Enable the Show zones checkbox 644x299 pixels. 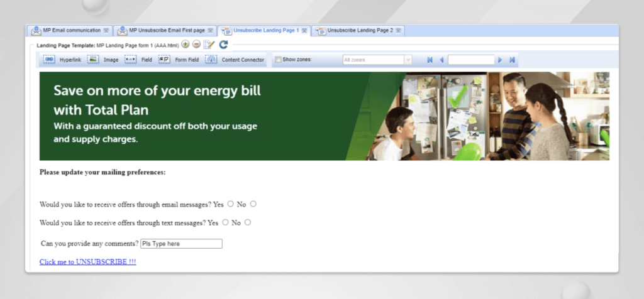278,60
